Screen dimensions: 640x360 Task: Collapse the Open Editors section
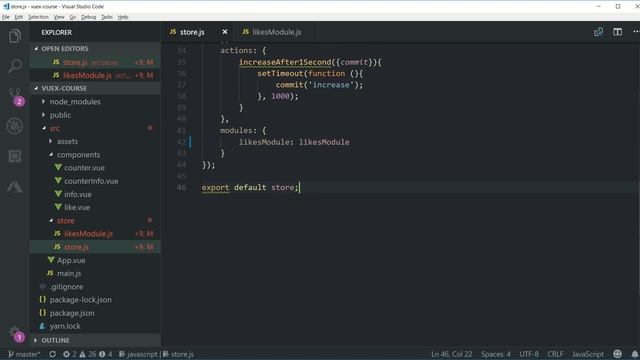click(x=95, y=49)
